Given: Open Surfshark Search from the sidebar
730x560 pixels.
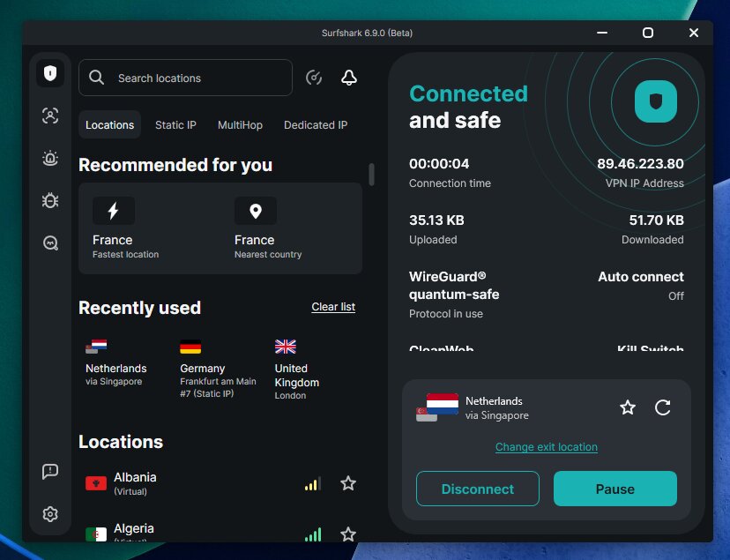Looking at the screenshot, I should point(49,243).
